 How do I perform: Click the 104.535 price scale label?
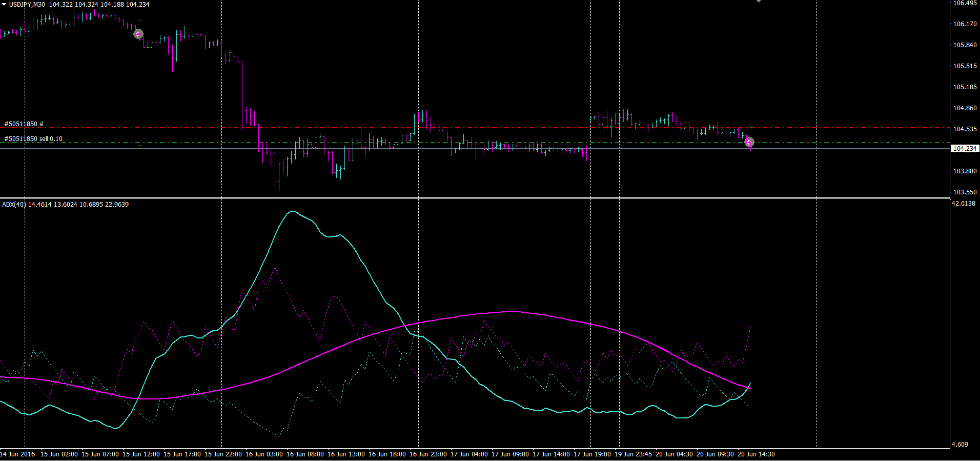pos(965,129)
